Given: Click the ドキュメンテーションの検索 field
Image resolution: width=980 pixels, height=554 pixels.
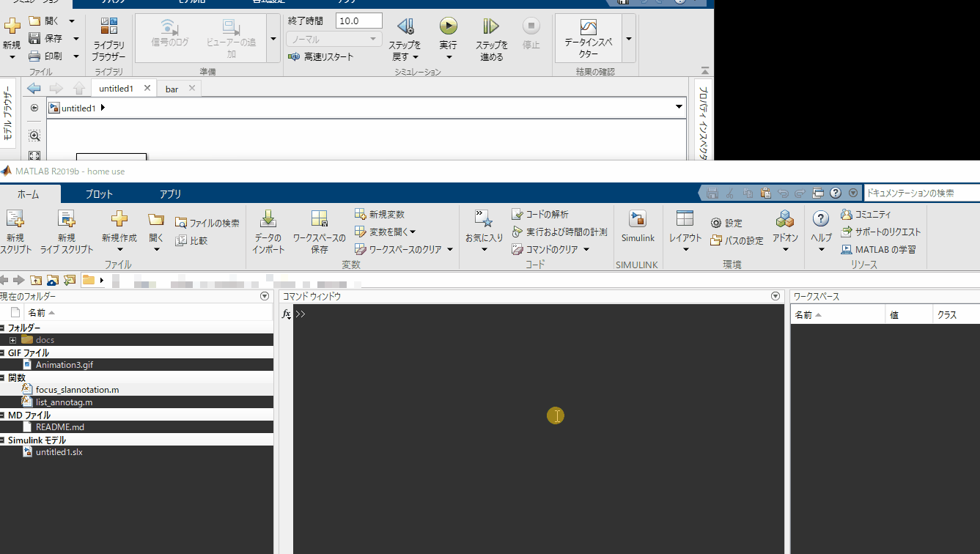Looking at the screenshot, I should coord(921,193).
